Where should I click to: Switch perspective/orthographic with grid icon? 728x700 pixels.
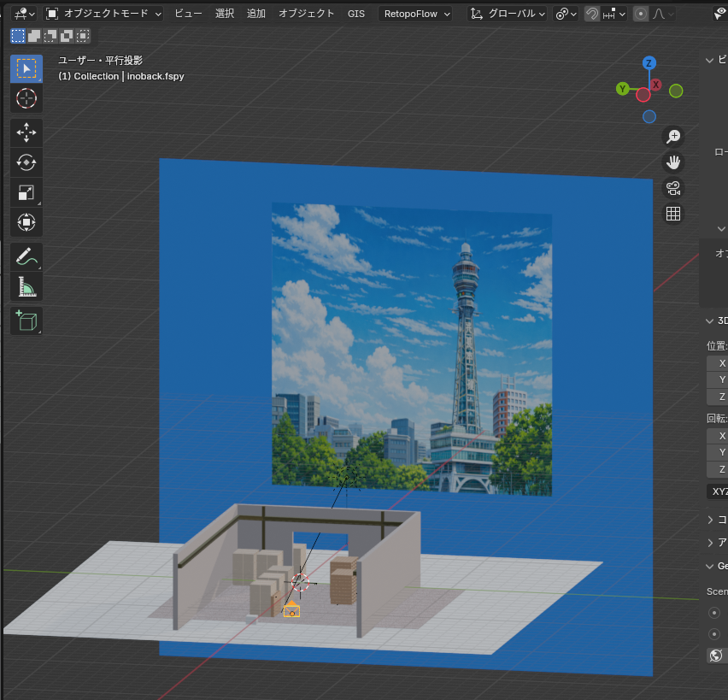[673, 214]
